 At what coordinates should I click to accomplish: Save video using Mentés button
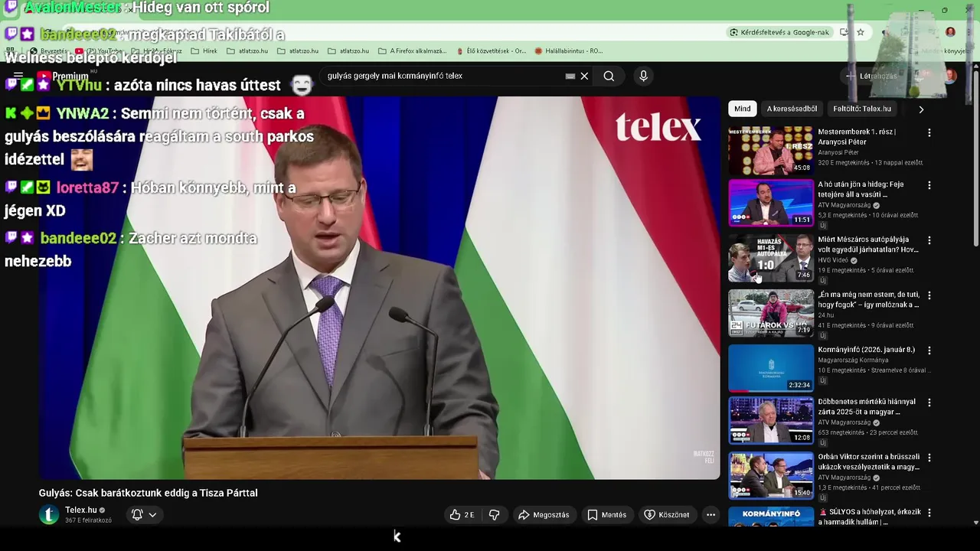(607, 515)
